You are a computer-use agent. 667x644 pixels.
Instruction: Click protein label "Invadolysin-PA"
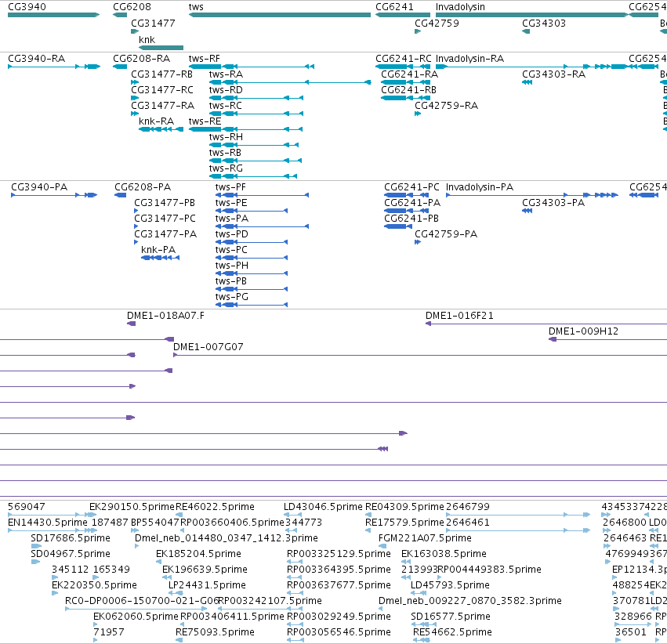480,187
